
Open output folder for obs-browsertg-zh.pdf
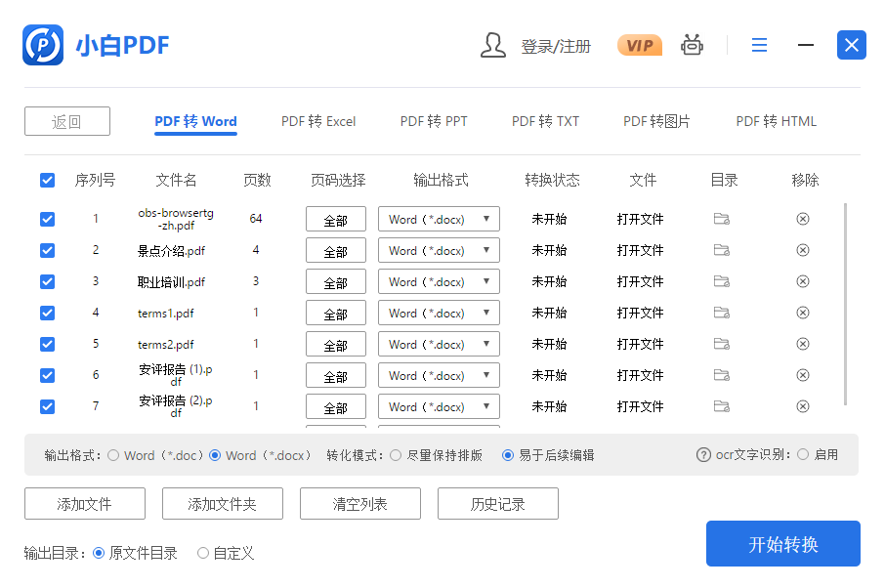point(721,219)
